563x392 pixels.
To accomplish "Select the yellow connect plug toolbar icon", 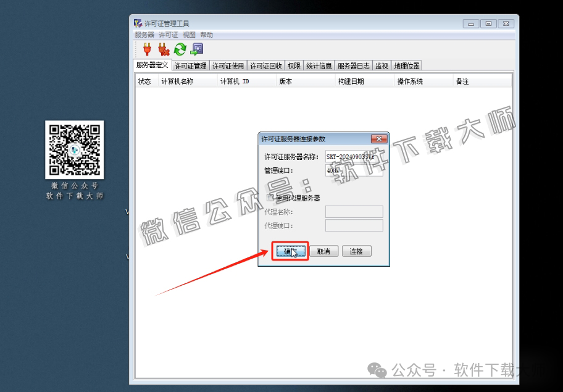I will tap(146, 49).
